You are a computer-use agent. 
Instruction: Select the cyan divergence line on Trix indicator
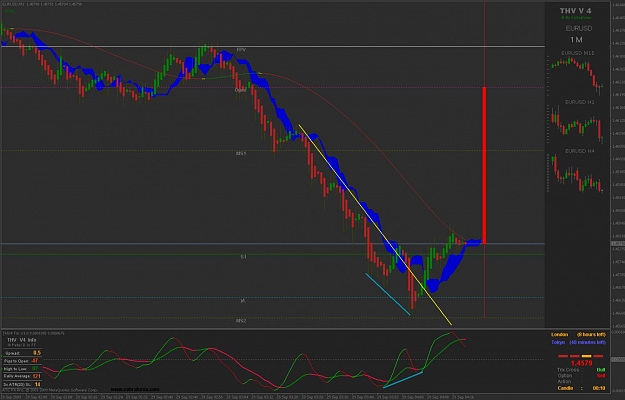point(403,380)
